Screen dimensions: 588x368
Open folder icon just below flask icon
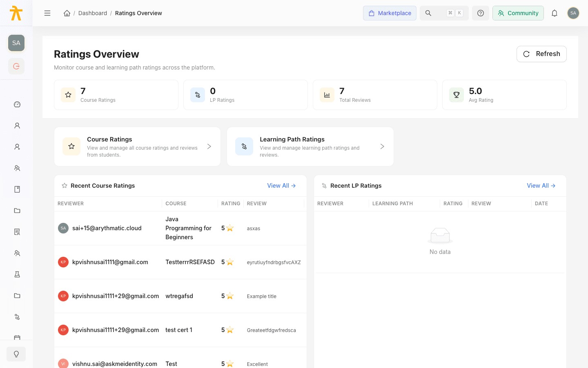17,296
